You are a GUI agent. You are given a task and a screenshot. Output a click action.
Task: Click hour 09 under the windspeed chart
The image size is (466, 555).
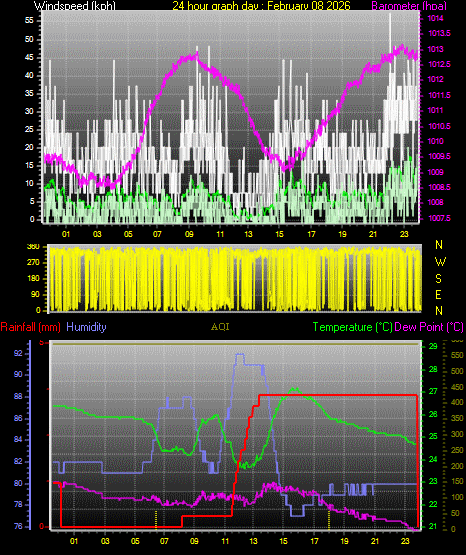pos(189,234)
